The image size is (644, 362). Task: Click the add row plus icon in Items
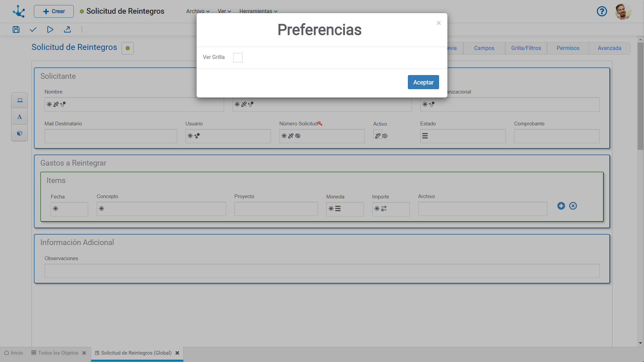click(561, 206)
